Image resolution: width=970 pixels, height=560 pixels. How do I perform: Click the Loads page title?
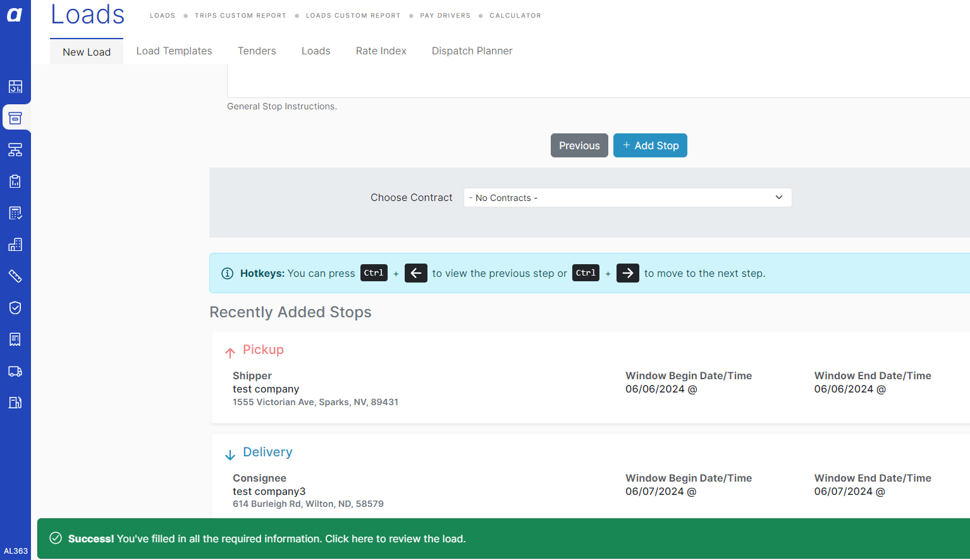[88, 15]
